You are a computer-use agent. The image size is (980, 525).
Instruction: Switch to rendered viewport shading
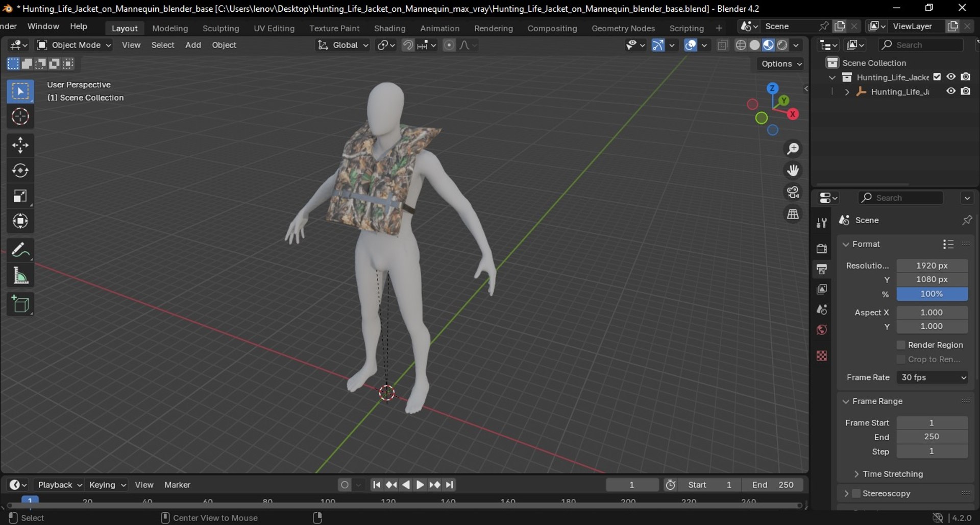(x=782, y=45)
